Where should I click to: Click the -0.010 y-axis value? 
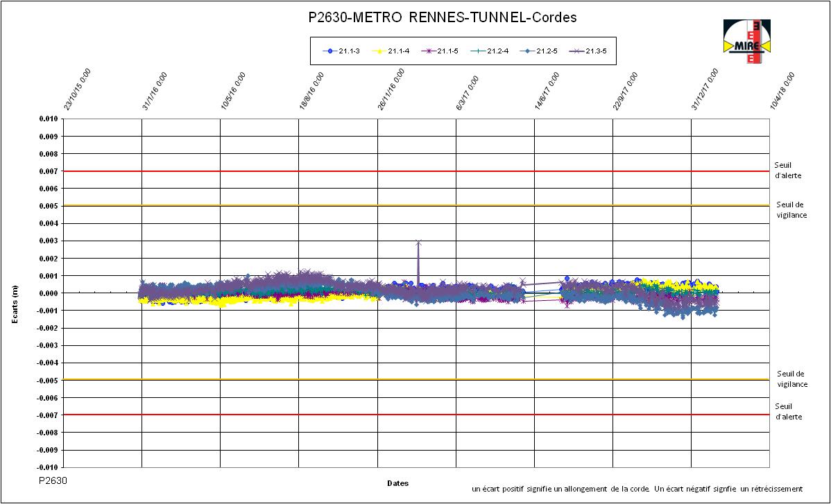[x=46, y=467]
